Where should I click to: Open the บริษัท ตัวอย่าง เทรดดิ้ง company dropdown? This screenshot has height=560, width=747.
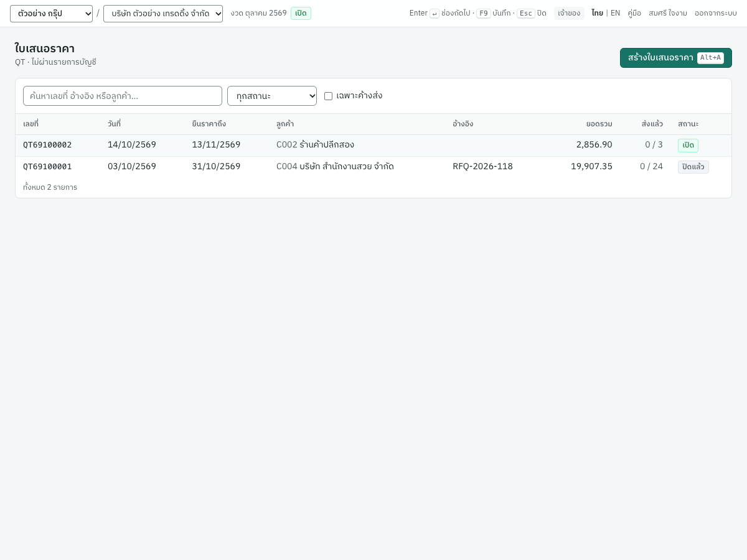coord(163,14)
